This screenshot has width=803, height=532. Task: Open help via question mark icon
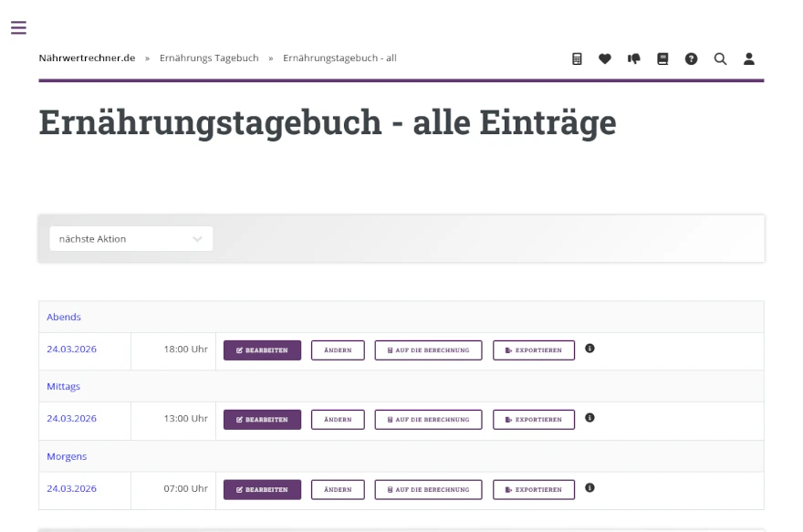click(691, 58)
